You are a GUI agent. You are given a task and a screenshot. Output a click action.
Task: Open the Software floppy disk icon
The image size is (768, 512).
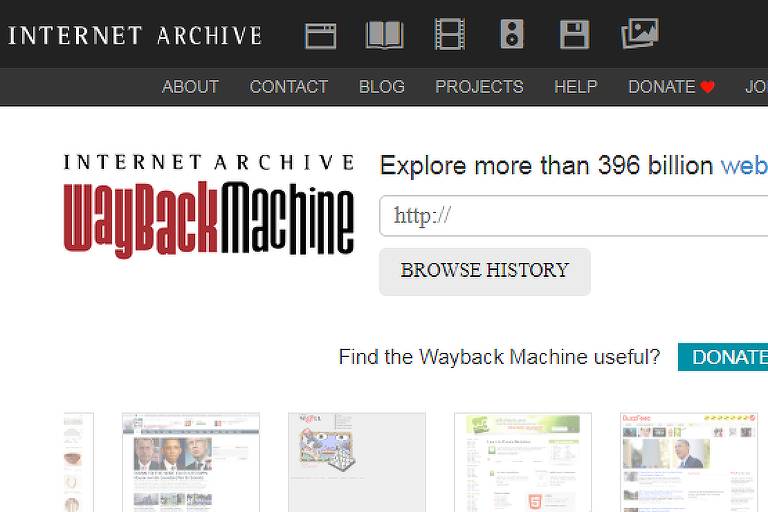(x=575, y=34)
